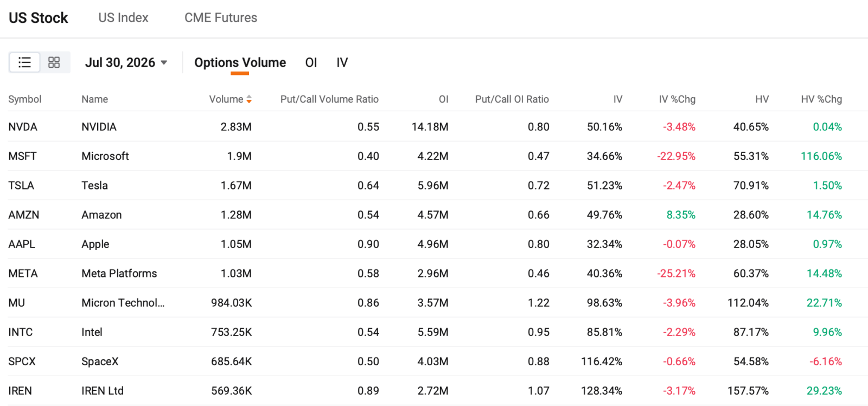Click IREN's 128.34% IV value
The height and width of the screenshot is (406, 868).
click(602, 391)
